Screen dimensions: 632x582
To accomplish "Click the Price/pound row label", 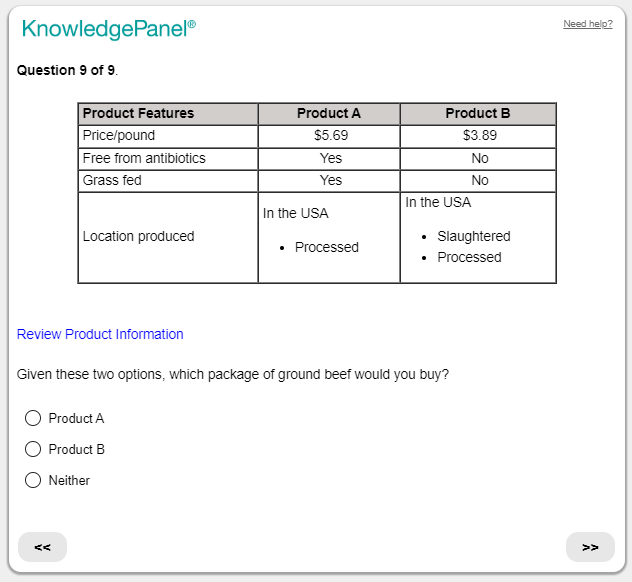I will tap(119, 135).
